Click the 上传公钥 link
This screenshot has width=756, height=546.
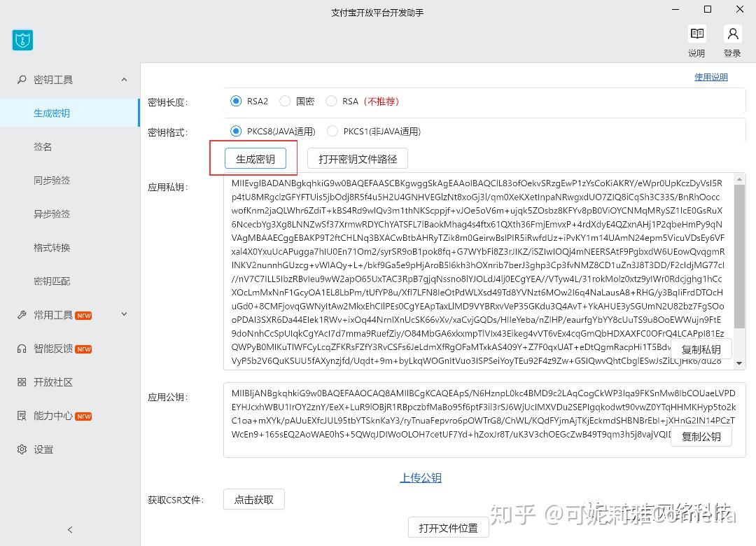pyautogui.click(x=421, y=477)
